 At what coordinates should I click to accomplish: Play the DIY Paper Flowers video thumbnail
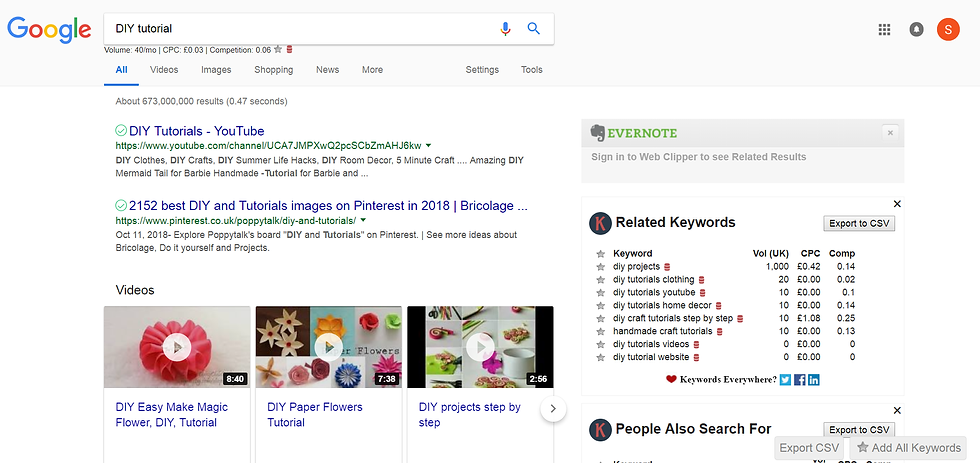(328, 347)
